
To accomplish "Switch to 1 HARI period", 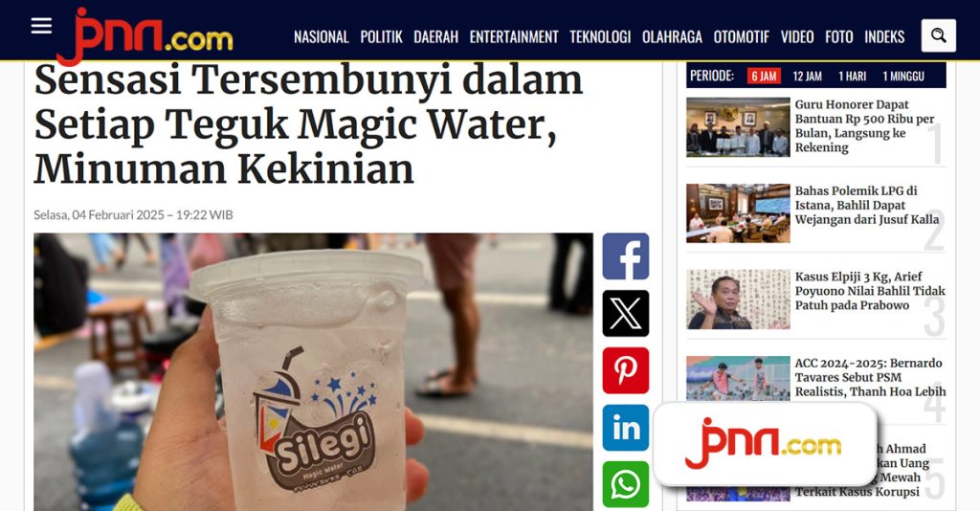I will pyautogui.click(x=852, y=77).
